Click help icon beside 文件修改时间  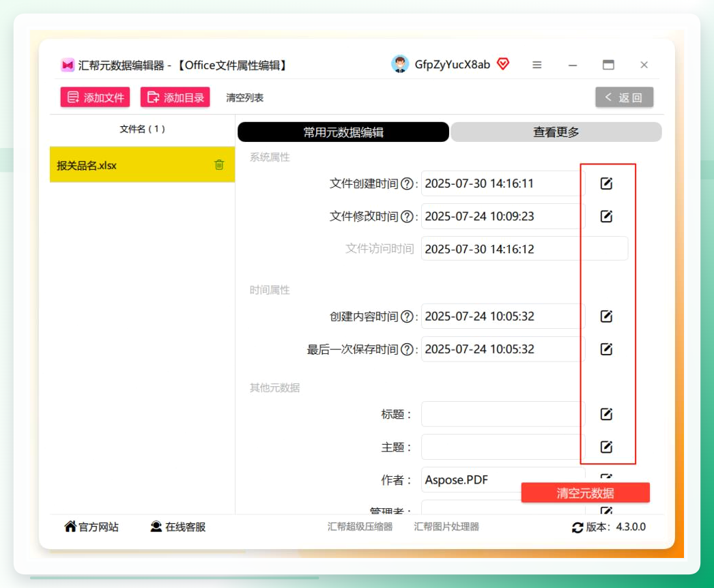(407, 217)
